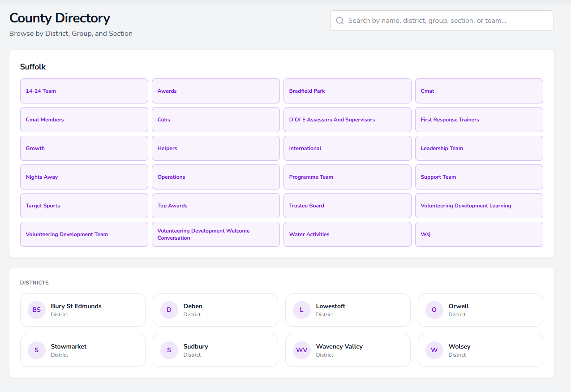
Task: Click the WV avatar for Waveney Valley
Action: [x=302, y=350]
